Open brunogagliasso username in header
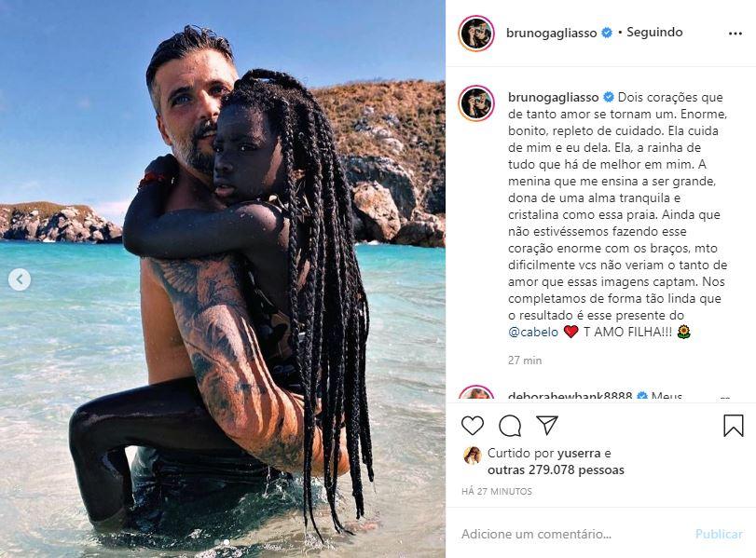Viewport: 756px width, 558px height. click(551, 33)
